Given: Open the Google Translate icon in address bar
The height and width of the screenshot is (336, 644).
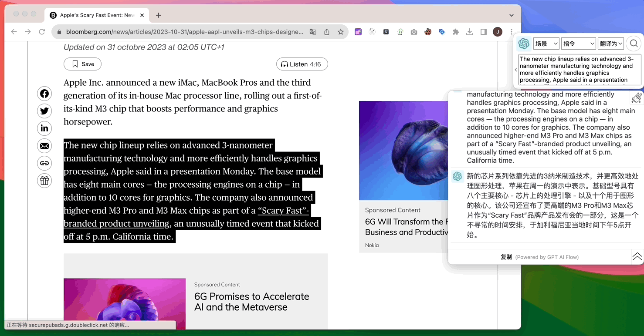Looking at the screenshot, I should (x=313, y=32).
